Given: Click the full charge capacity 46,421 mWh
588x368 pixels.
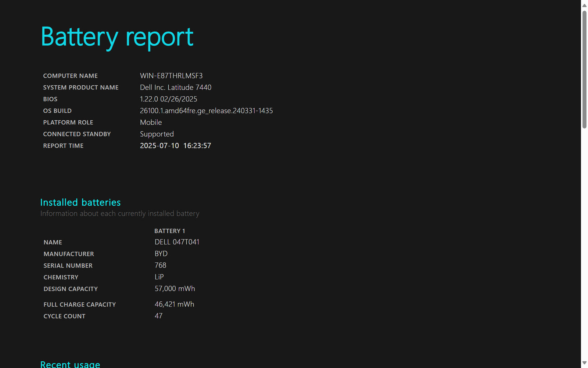Looking at the screenshot, I should (x=174, y=304).
